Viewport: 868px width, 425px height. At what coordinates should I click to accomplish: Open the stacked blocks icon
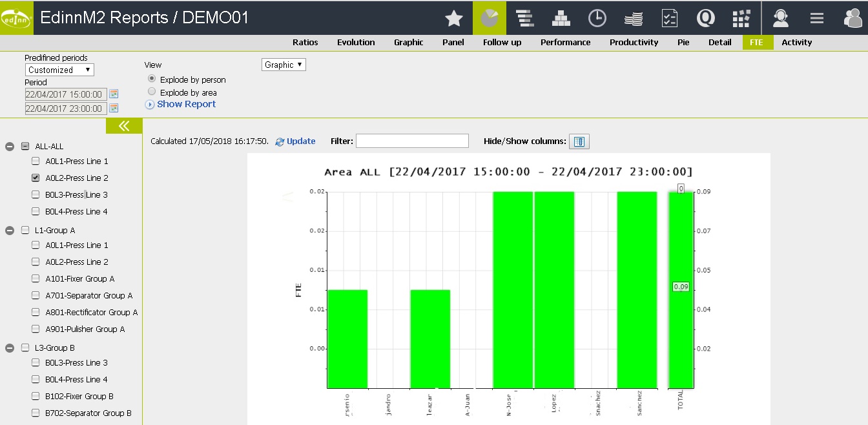click(x=561, y=18)
